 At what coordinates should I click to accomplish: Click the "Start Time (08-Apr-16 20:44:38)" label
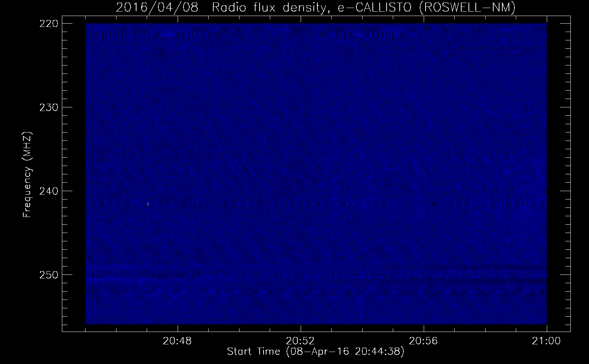(316, 352)
